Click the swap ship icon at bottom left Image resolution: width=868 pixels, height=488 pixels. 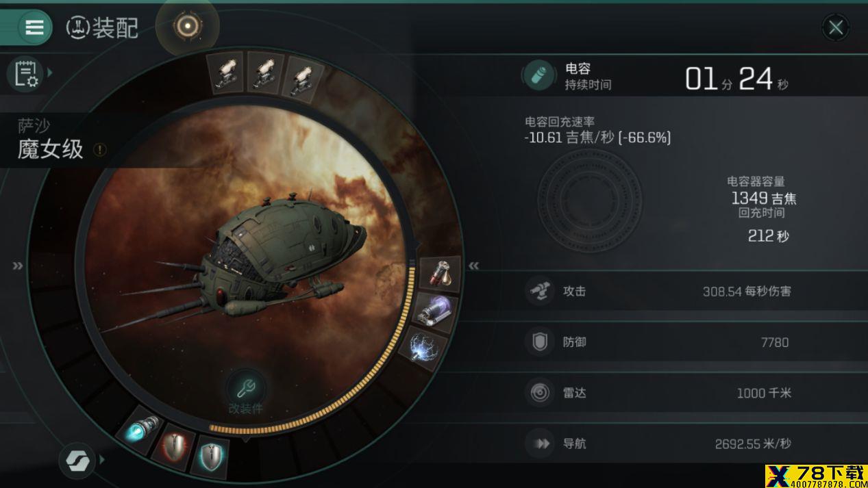coord(77,461)
